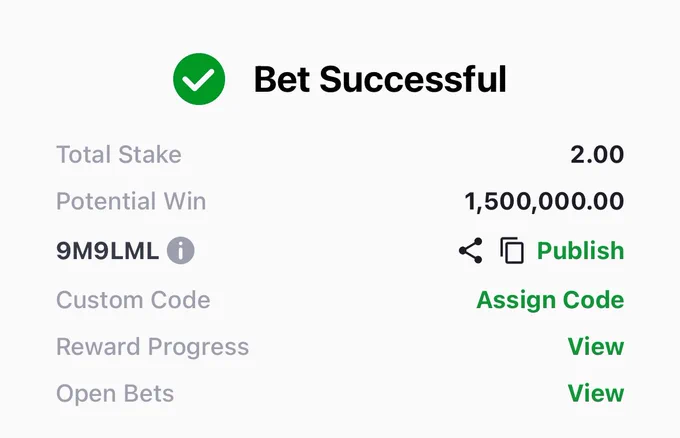
Task: Click the 2.00 stake amount
Action: [x=597, y=154]
